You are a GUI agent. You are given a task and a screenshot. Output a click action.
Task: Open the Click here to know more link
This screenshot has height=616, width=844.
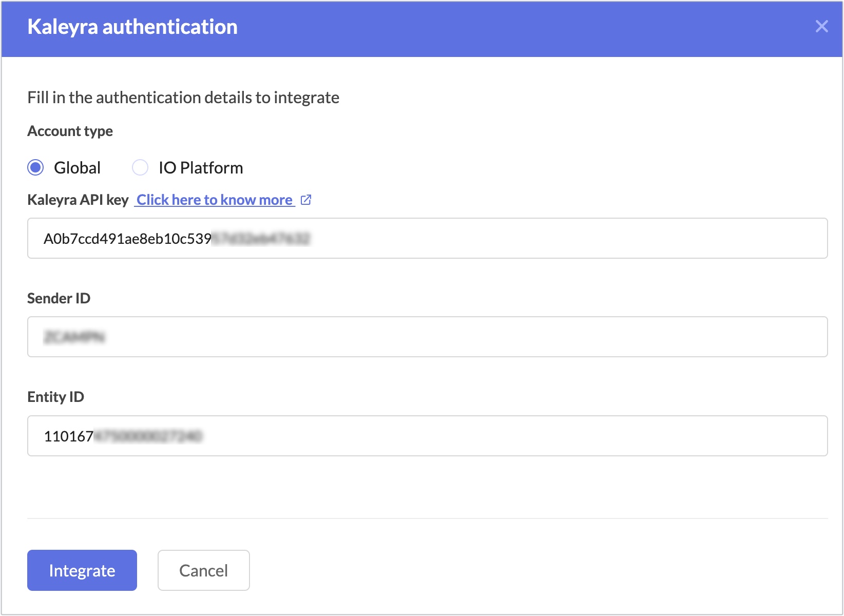coord(215,200)
